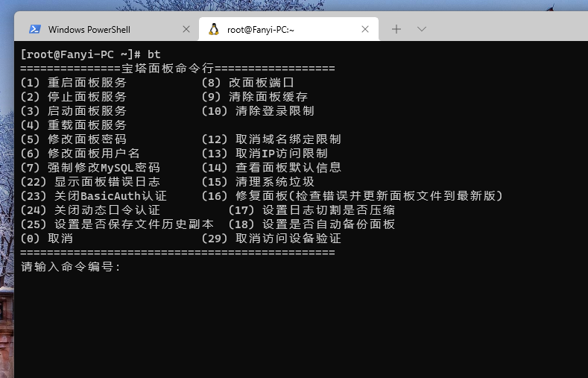Click option "(4) 重载面板服务"

click(74, 125)
